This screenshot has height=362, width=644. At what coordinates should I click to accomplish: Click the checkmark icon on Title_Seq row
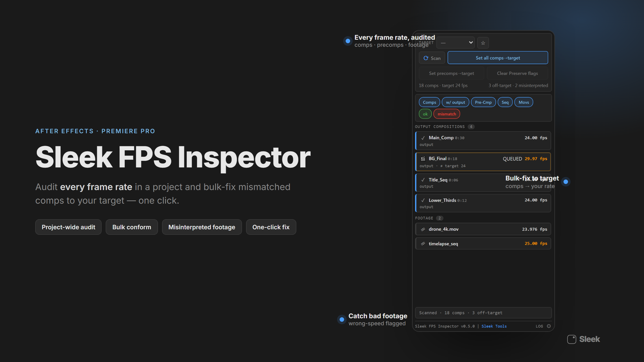tap(423, 180)
